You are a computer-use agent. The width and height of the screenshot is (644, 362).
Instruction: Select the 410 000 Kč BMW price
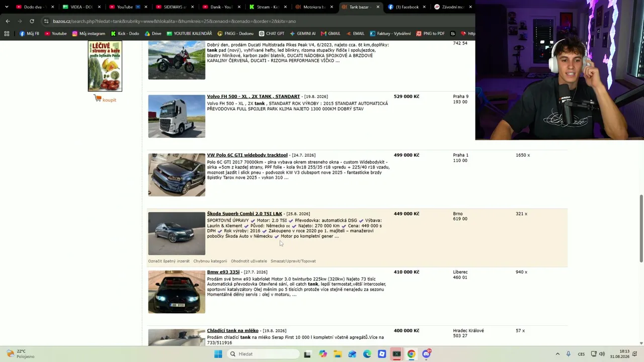click(x=407, y=272)
